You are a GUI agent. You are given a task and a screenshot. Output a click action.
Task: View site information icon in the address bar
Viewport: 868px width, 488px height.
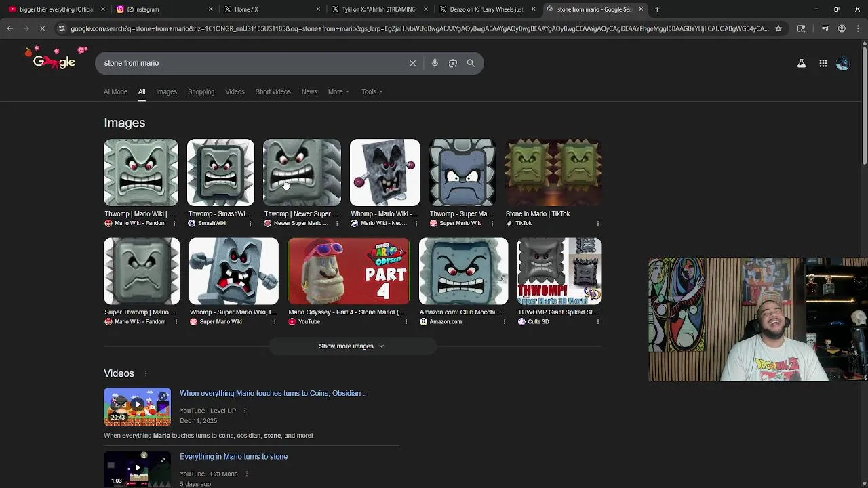[x=62, y=28]
